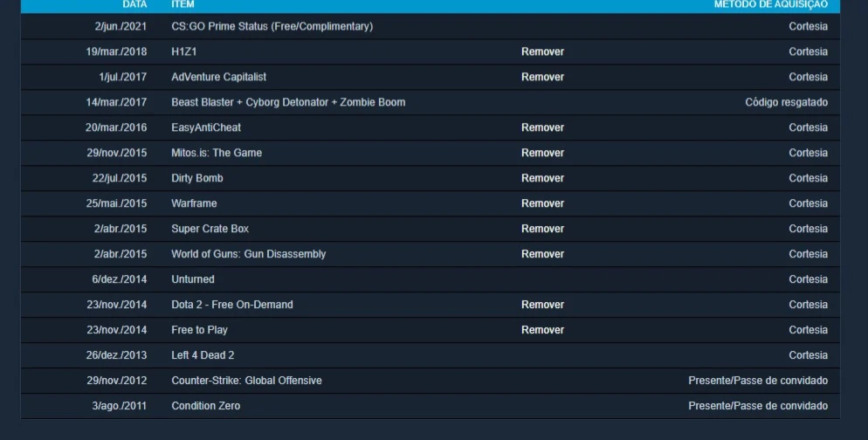This screenshot has width=868, height=440.
Task: Remove the Warframe license
Action: pyautogui.click(x=542, y=203)
